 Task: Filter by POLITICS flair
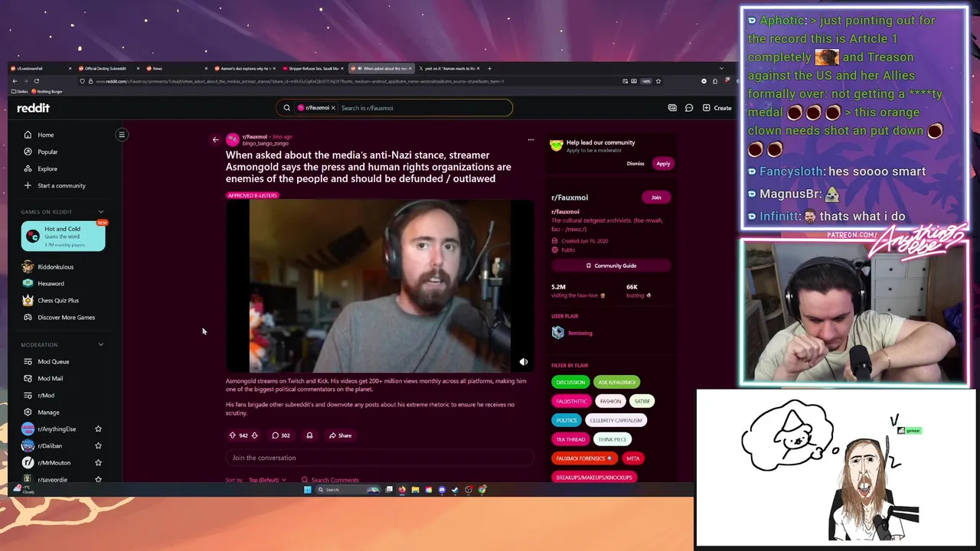tap(567, 420)
